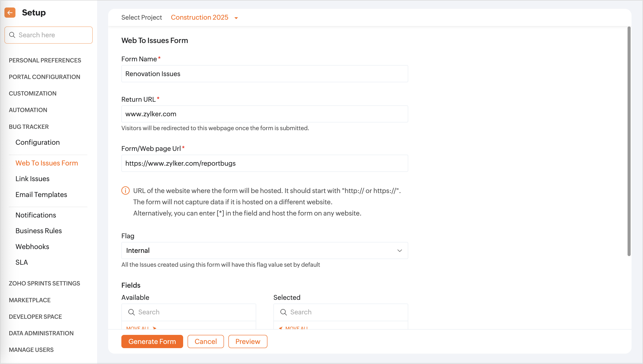
Task: Select Webhooks in the sidebar
Action: [32, 246]
